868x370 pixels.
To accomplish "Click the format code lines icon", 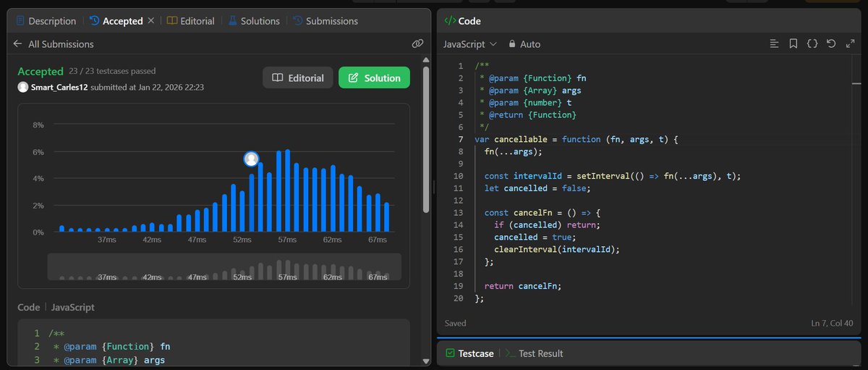I will coord(774,43).
